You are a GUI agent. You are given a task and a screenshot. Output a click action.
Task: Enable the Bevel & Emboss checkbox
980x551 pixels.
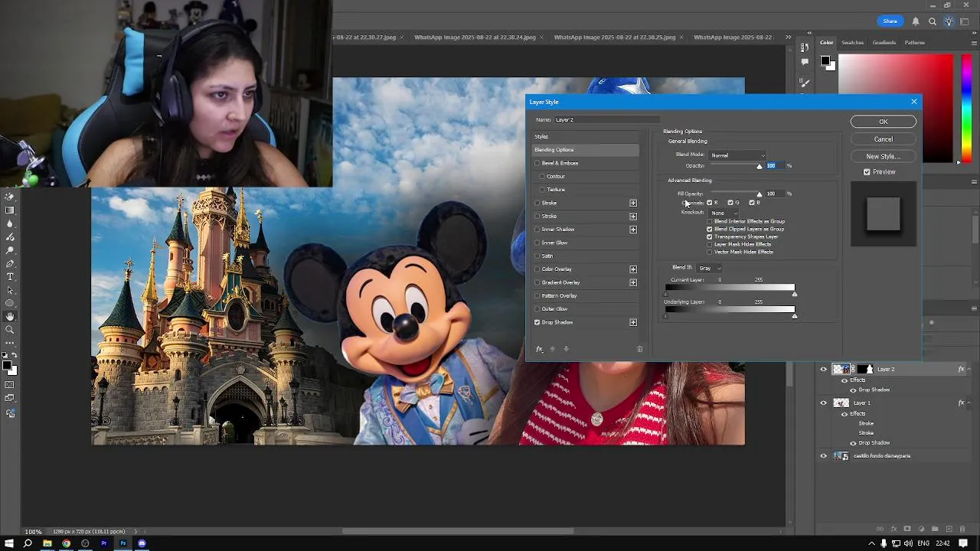tap(537, 163)
